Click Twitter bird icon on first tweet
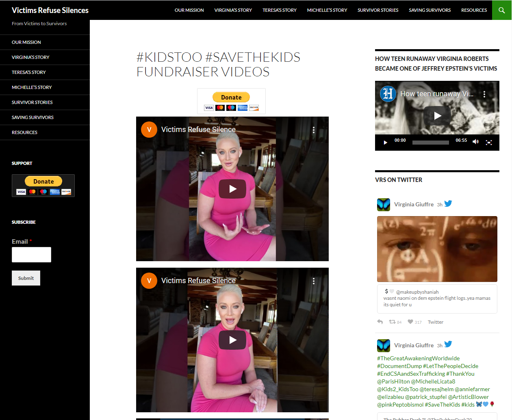The width and height of the screenshot is (512, 420). pos(448,204)
